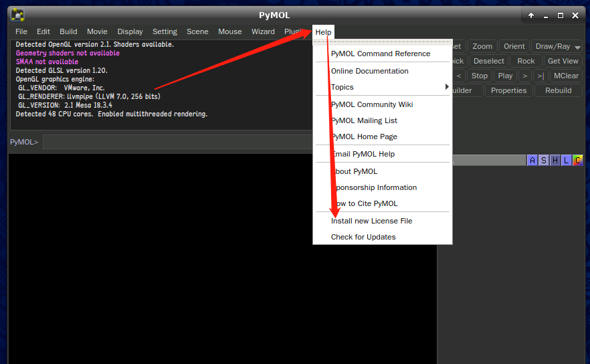
Task: Click the L (Label) object panel button
Action: [567, 161]
